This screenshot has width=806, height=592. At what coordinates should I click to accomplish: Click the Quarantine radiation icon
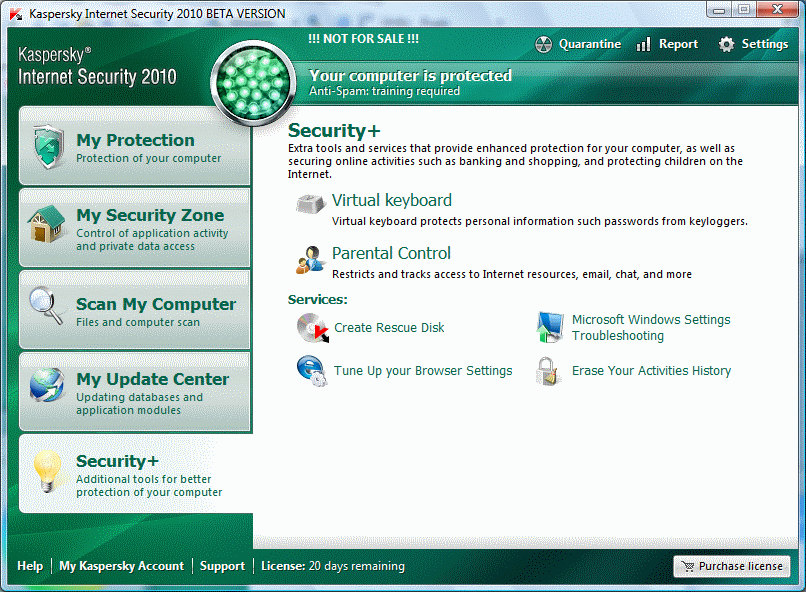click(543, 45)
